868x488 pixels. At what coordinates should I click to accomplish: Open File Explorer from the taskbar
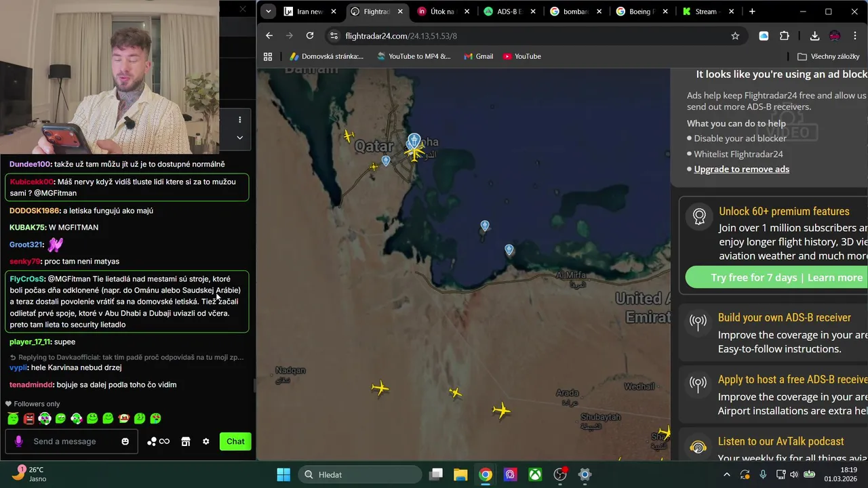[460, 474]
